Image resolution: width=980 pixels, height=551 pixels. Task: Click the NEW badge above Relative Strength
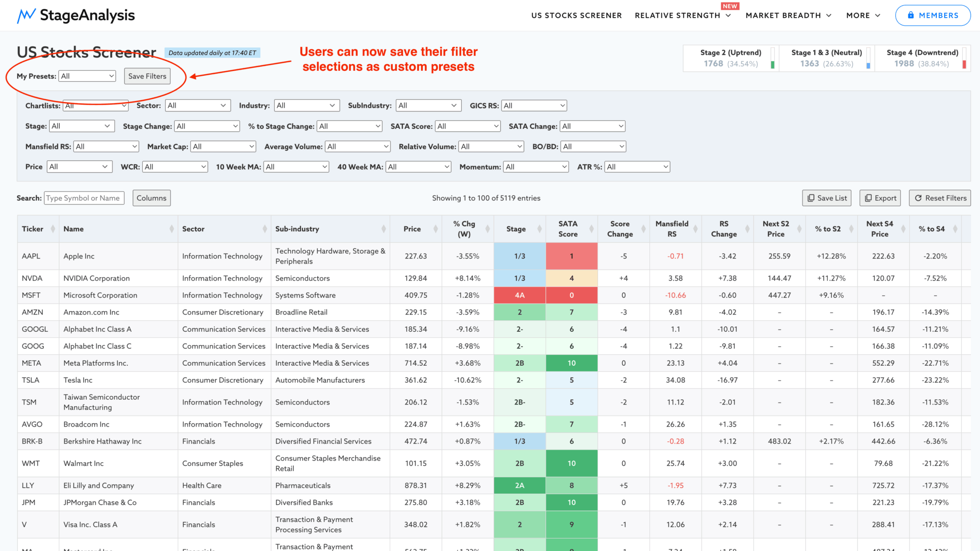point(730,6)
